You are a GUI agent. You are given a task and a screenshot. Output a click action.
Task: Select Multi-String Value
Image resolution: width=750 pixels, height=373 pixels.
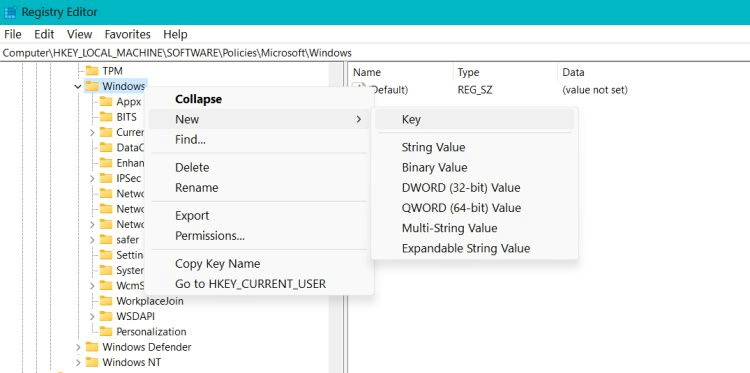point(474,228)
